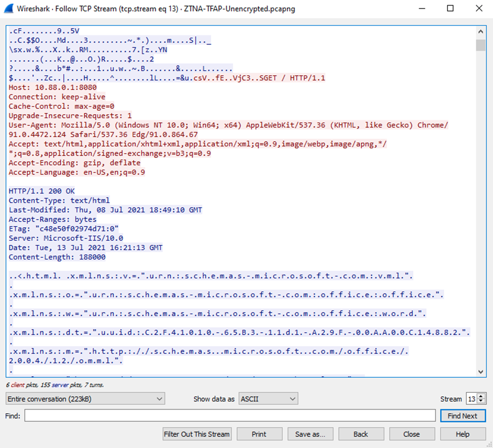This screenshot has width=493, height=448.
Task: Click the Wireshark shark fin title icon
Action: coord(9,9)
